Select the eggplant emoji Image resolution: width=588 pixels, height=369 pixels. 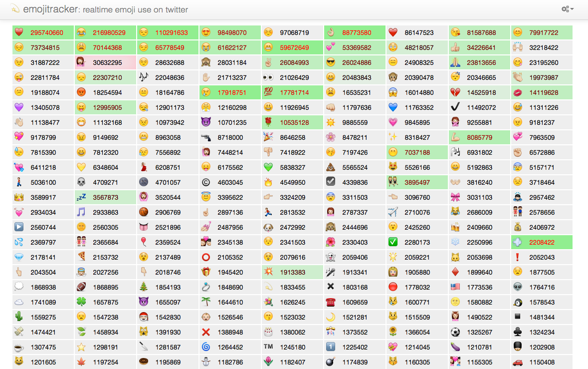pyautogui.click(x=455, y=347)
